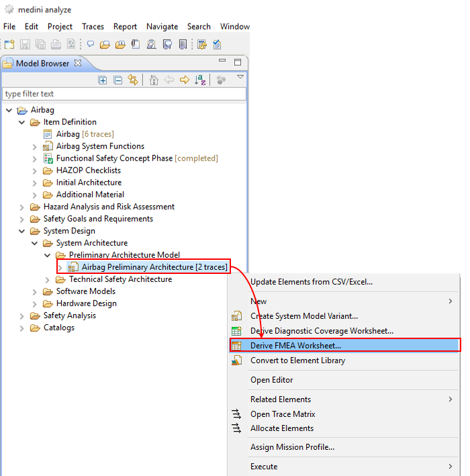Open the Window menu
The height and width of the screenshot is (476, 470).
(x=235, y=27)
